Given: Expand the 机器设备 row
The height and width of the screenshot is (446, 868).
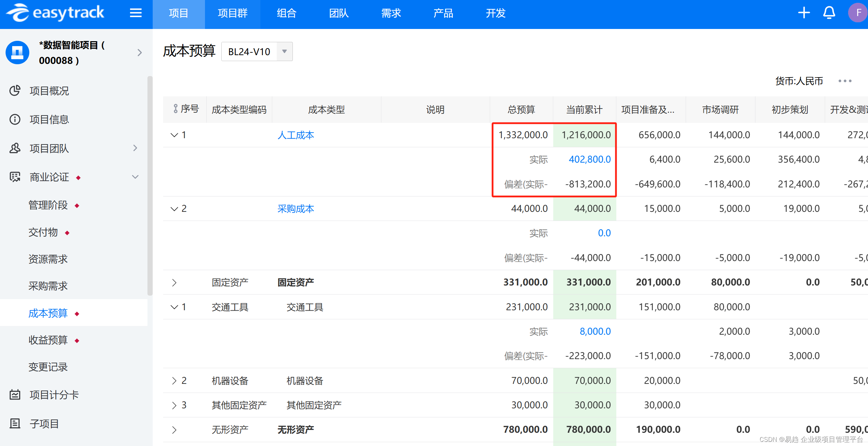Looking at the screenshot, I should click(x=174, y=381).
